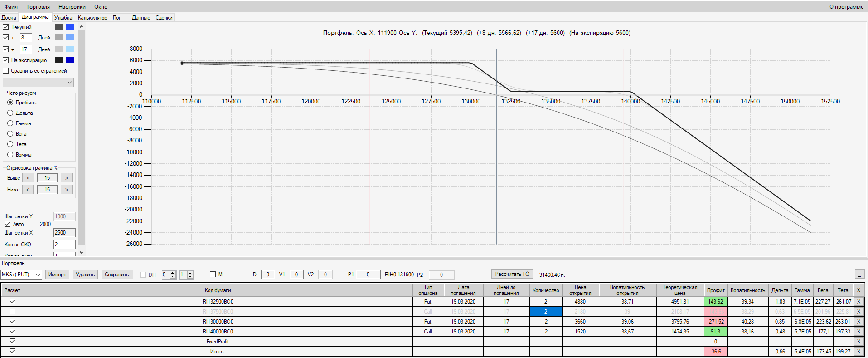Click the Сохранить button
868x358 pixels.
tap(117, 275)
